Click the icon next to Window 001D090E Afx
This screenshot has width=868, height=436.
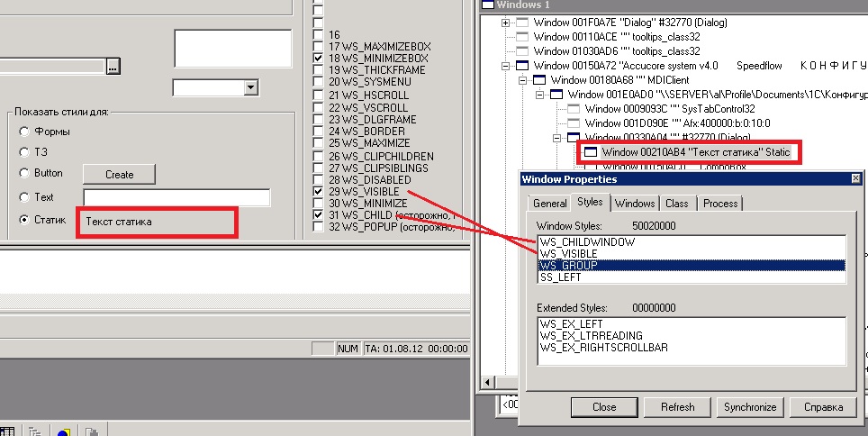[x=574, y=123]
